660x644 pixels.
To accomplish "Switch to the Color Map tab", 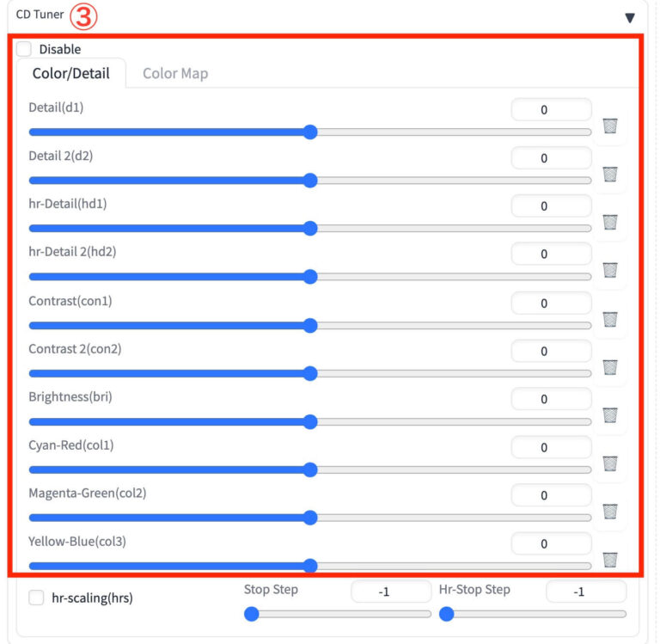I will [175, 73].
